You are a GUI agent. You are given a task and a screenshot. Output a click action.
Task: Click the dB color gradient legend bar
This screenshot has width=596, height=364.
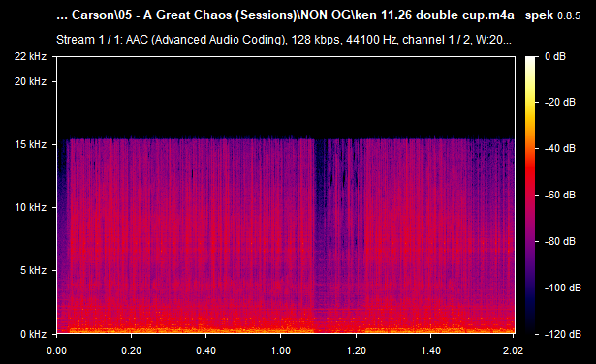pyautogui.click(x=530, y=196)
